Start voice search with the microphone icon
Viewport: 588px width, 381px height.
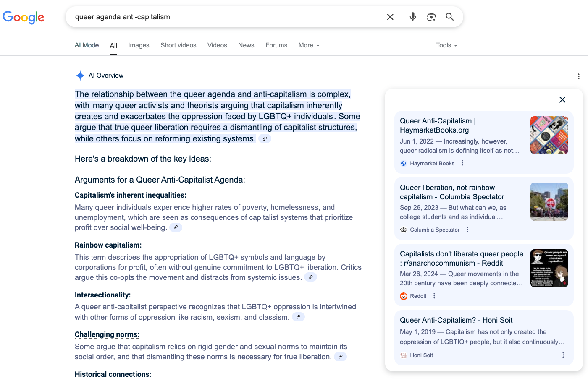413,17
